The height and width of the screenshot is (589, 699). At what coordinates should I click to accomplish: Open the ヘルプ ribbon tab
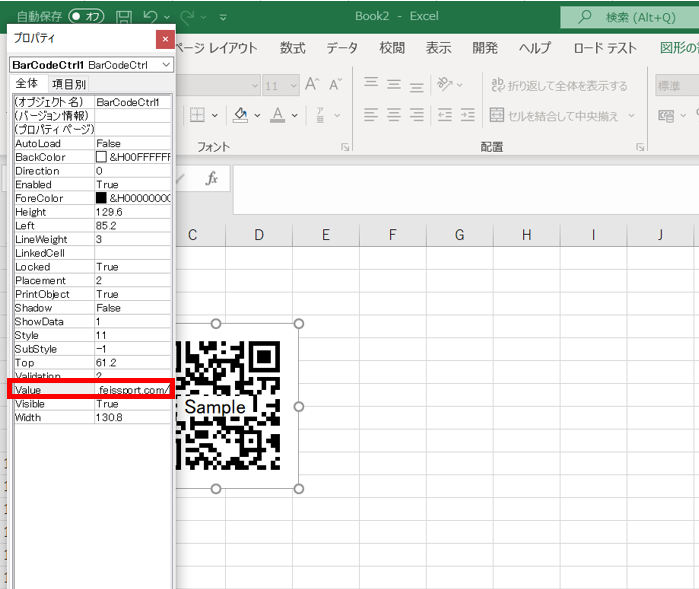click(535, 48)
